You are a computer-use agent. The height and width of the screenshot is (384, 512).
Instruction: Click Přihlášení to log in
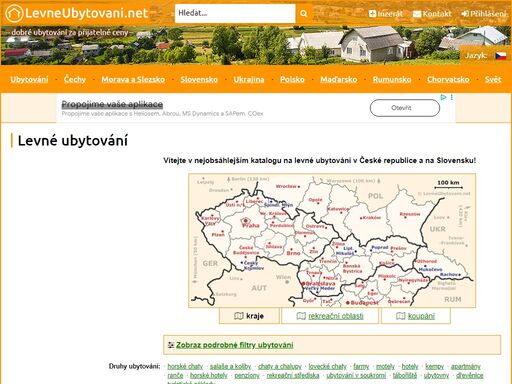484,14
